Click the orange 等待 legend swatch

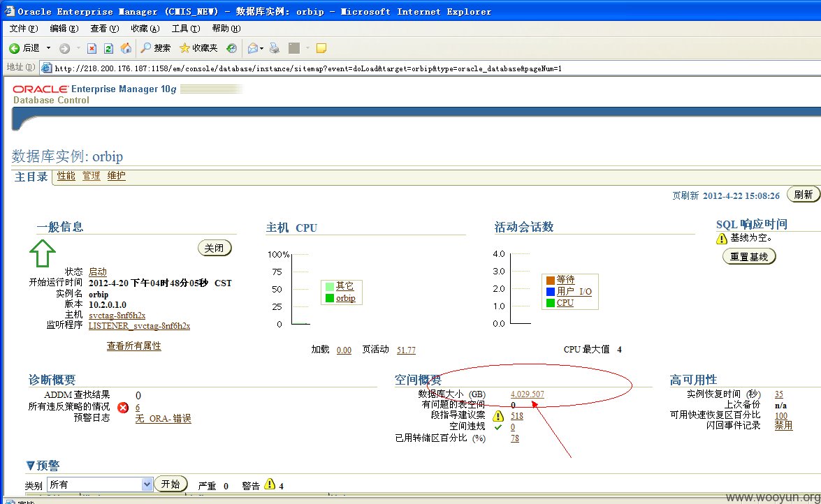[551, 280]
